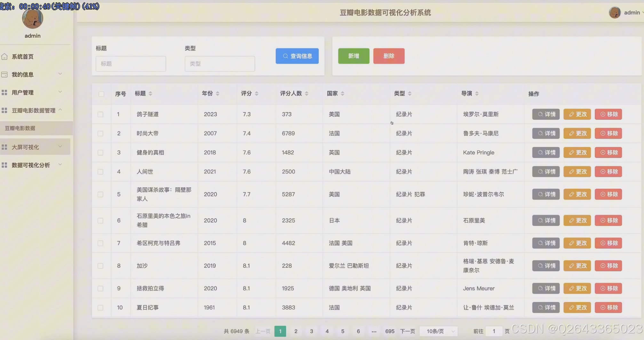Sort the table by 导演 column

pyautogui.click(x=477, y=93)
